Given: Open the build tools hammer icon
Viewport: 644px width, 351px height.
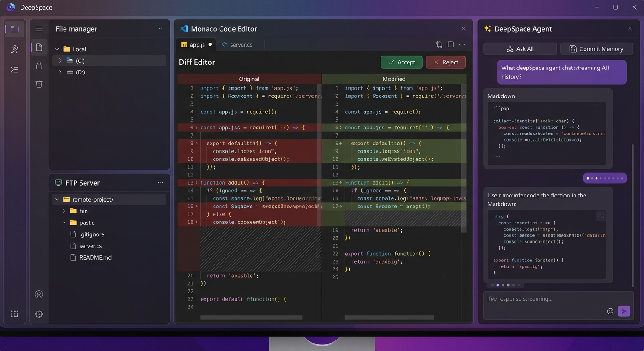Looking at the screenshot, I should click(15, 49).
